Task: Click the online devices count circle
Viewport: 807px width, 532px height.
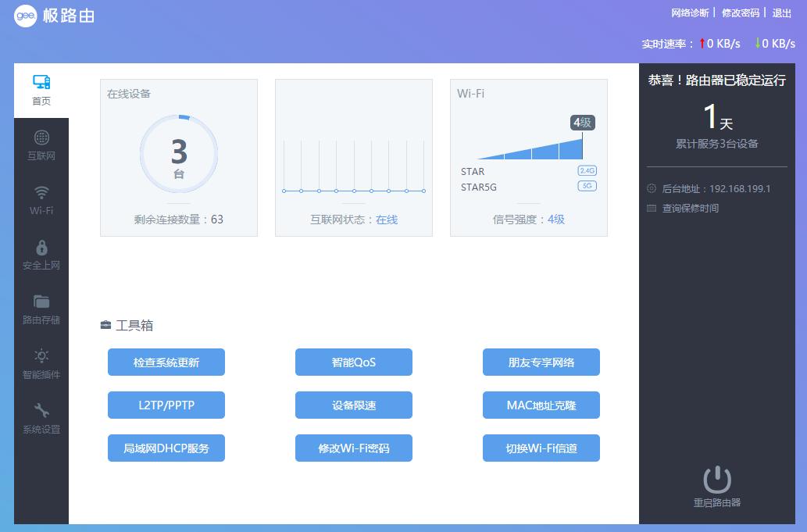Action: 179,154
